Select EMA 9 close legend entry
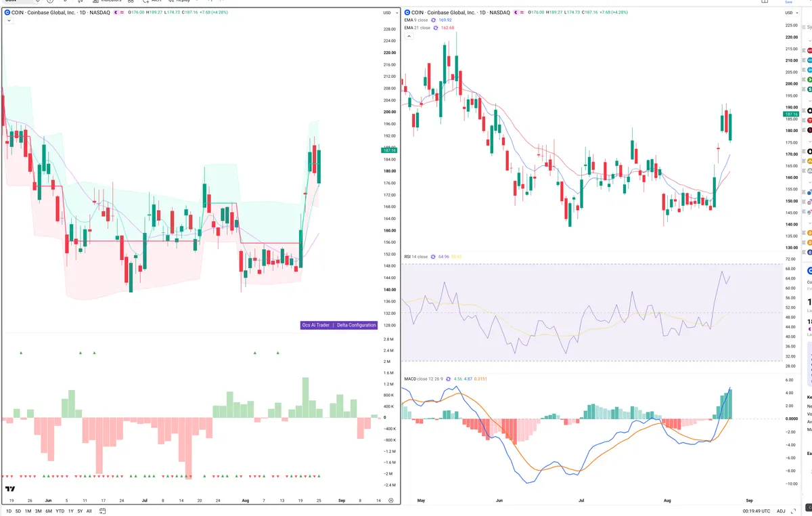The image size is (812, 516). tap(415, 20)
